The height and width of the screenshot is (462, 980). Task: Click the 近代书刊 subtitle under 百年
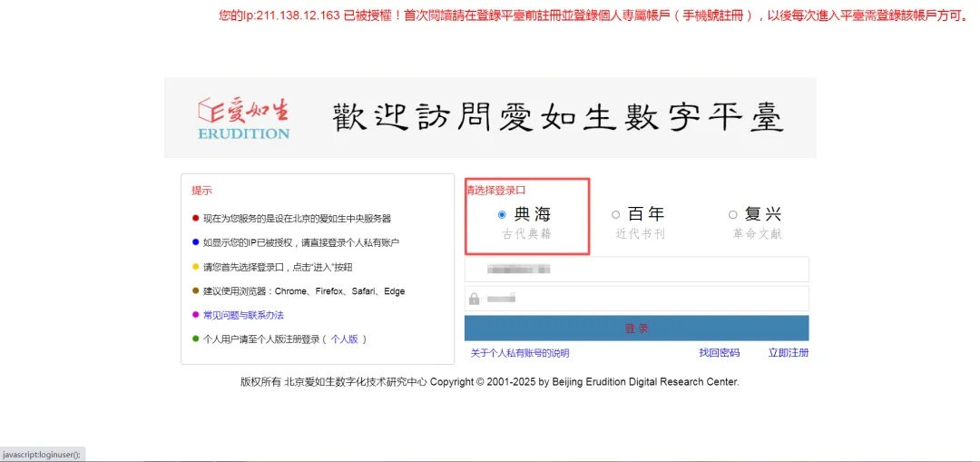640,234
